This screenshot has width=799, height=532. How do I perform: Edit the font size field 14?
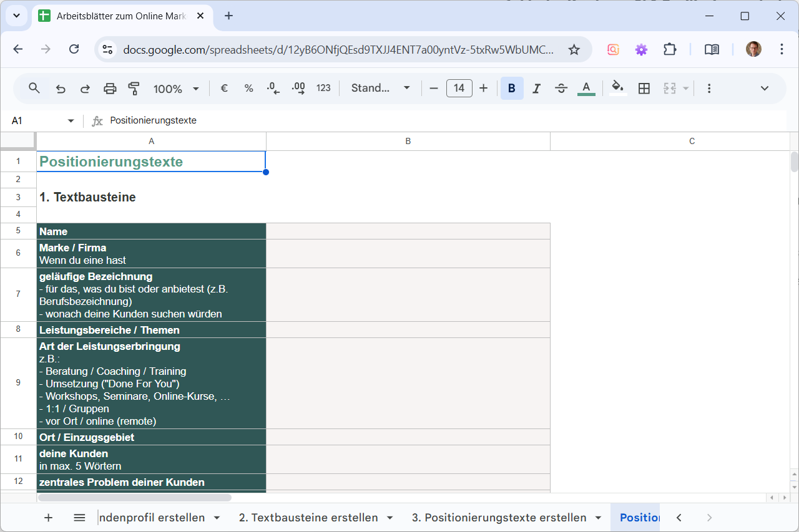click(459, 89)
